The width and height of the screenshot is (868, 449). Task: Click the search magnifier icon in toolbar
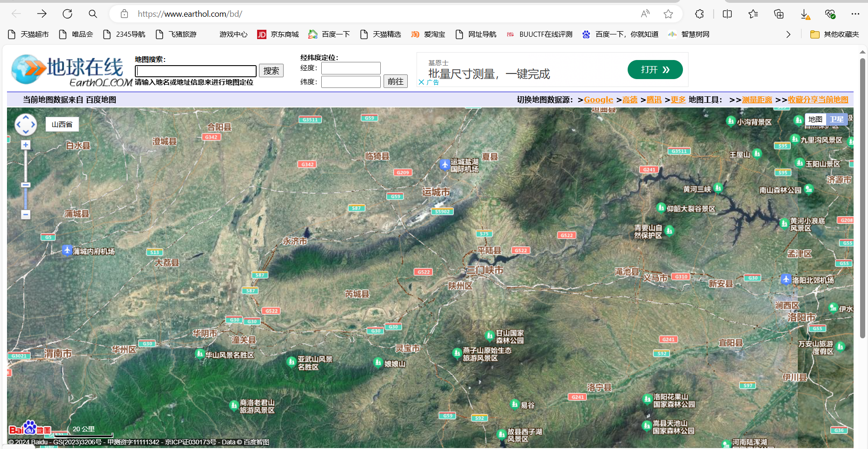(93, 14)
